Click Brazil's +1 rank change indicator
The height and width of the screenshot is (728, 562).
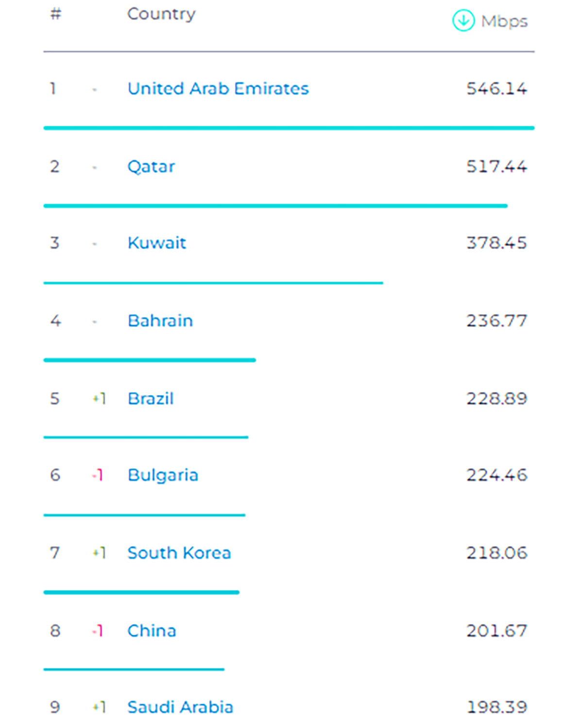100,399
